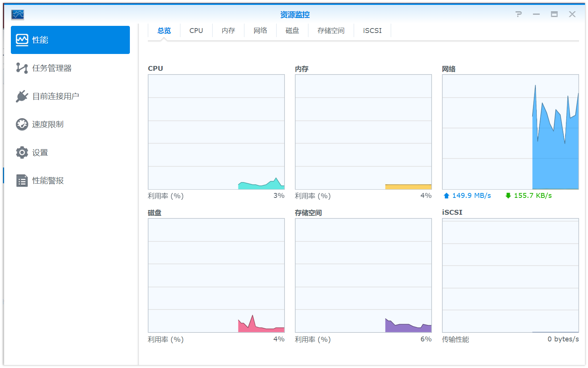
Task: Click the help question mark icon
Action: [518, 14]
